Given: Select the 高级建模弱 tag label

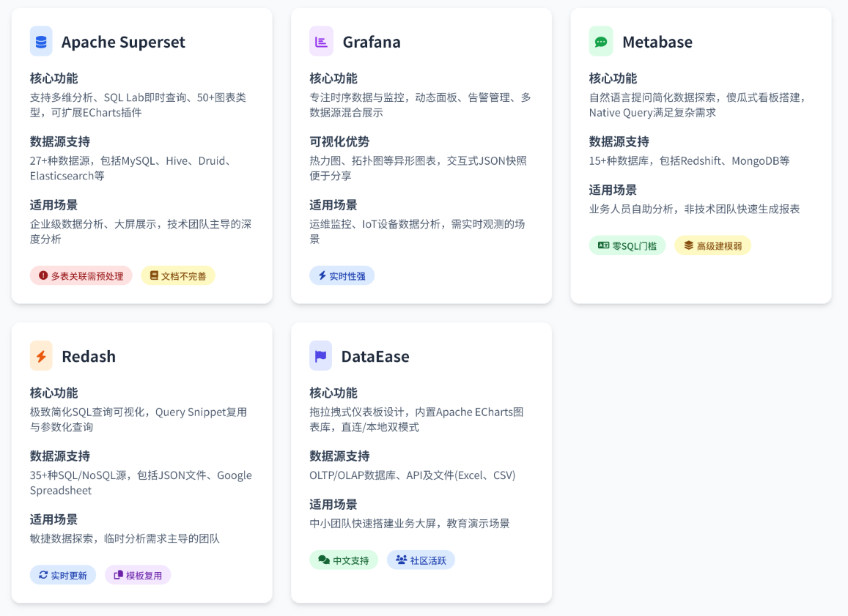Looking at the screenshot, I should coord(719,246).
